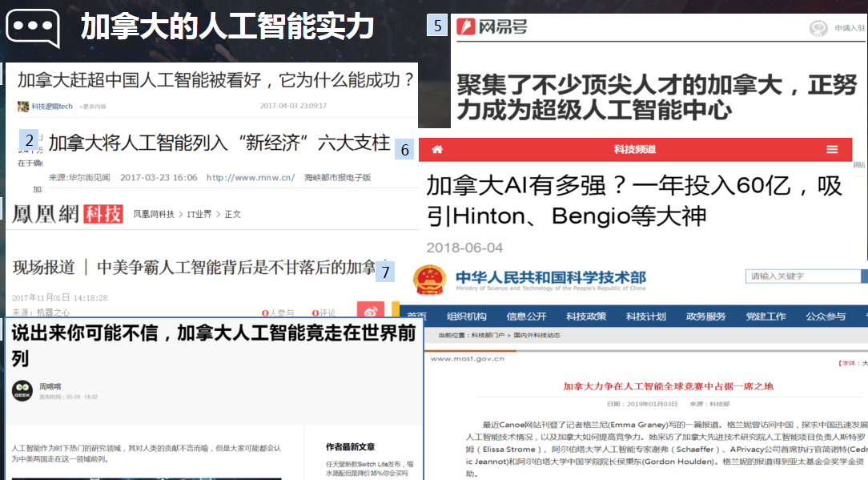This screenshot has height=480, width=868.
Task: Click the 凤凰网 科技 logo
Action: (67, 214)
